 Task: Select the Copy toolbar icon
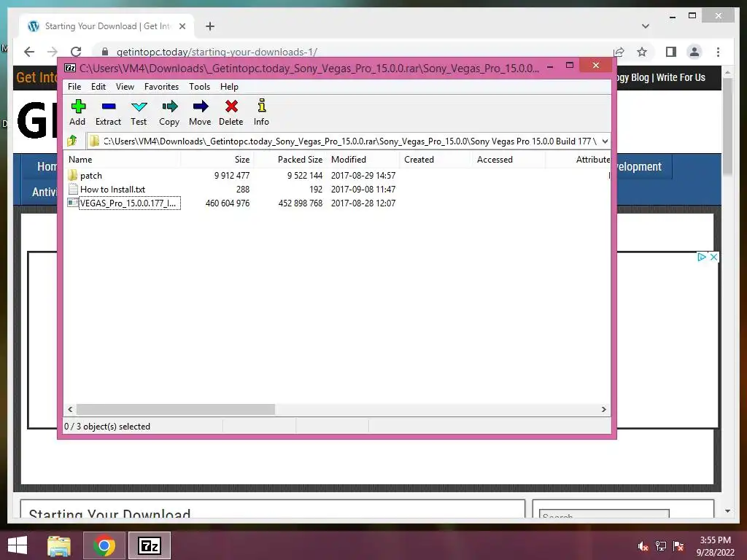[169, 106]
